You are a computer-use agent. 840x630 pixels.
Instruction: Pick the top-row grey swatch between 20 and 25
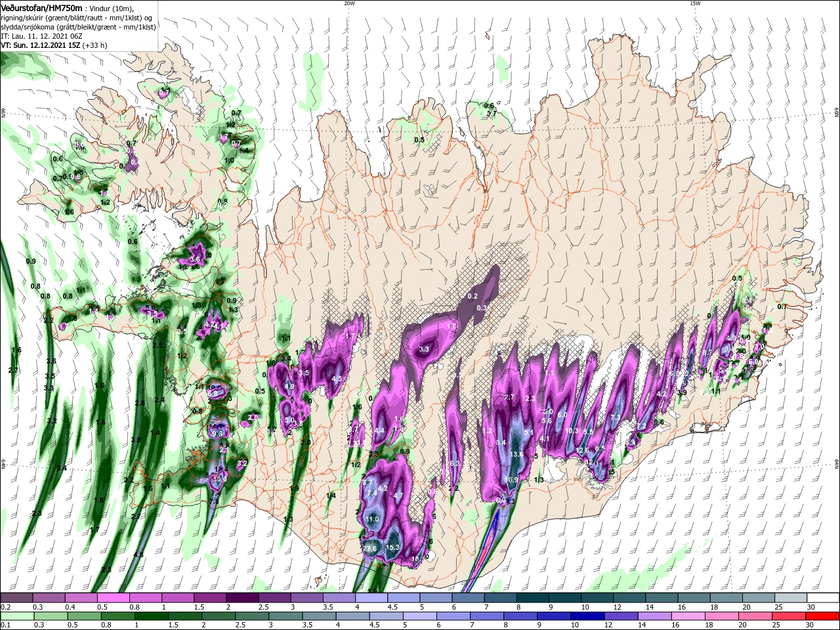coord(758,598)
